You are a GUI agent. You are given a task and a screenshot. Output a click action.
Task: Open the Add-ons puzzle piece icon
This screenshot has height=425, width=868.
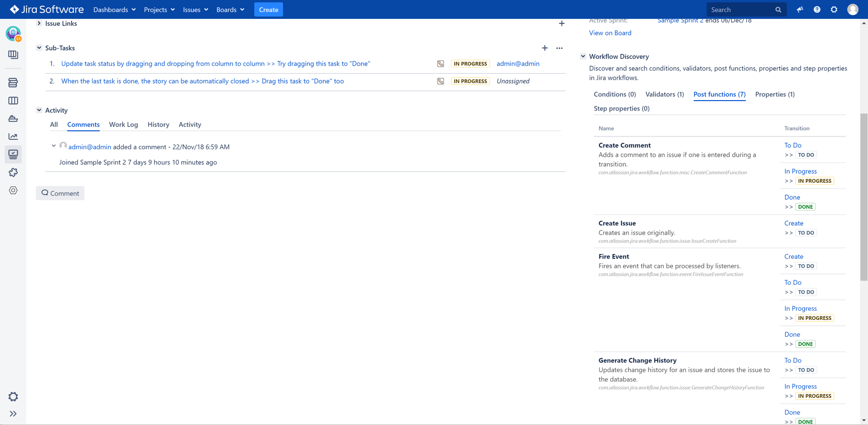13,172
